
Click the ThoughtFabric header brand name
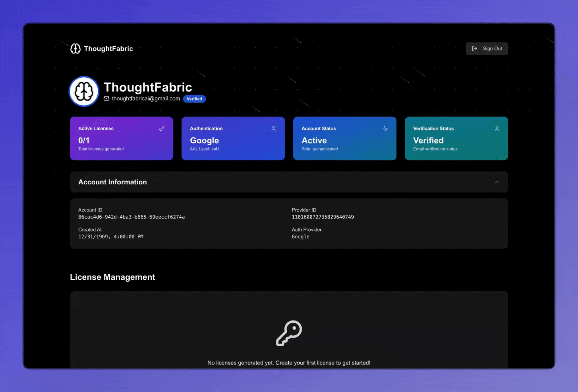tap(108, 49)
